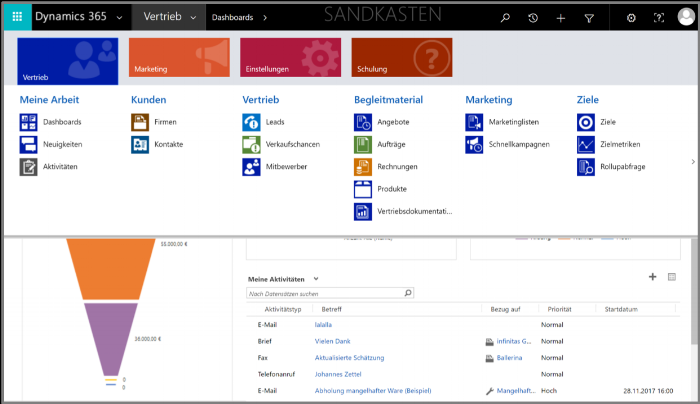Sort by Betreff column header
The image size is (700, 404).
(x=331, y=309)
